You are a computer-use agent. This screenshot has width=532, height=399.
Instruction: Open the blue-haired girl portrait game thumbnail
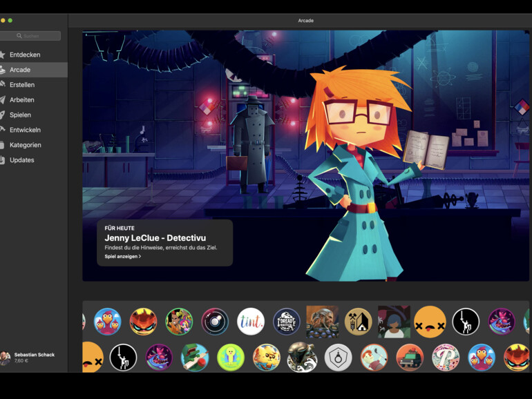coord(394,322)
